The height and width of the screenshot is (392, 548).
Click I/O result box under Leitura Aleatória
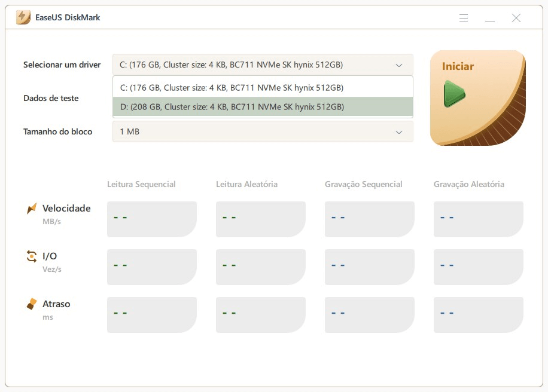click(261, 267)
